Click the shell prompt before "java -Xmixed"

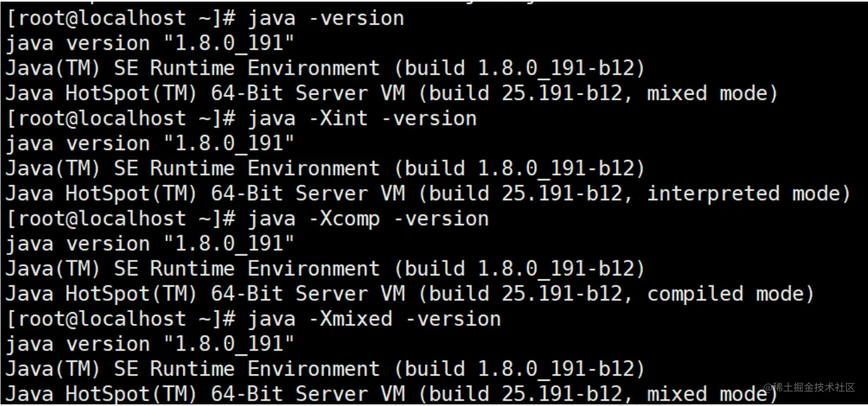(x=121, y=319)
